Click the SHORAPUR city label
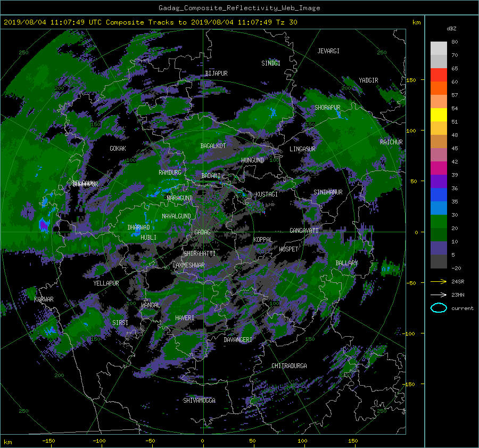Viewport: 479px width, 448px height. [327, 108]
